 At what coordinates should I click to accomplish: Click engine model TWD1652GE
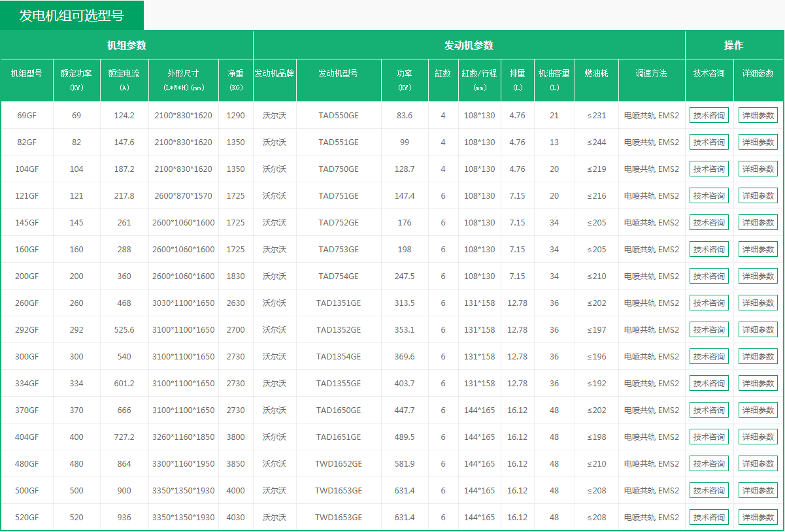[x=339, y=464]
